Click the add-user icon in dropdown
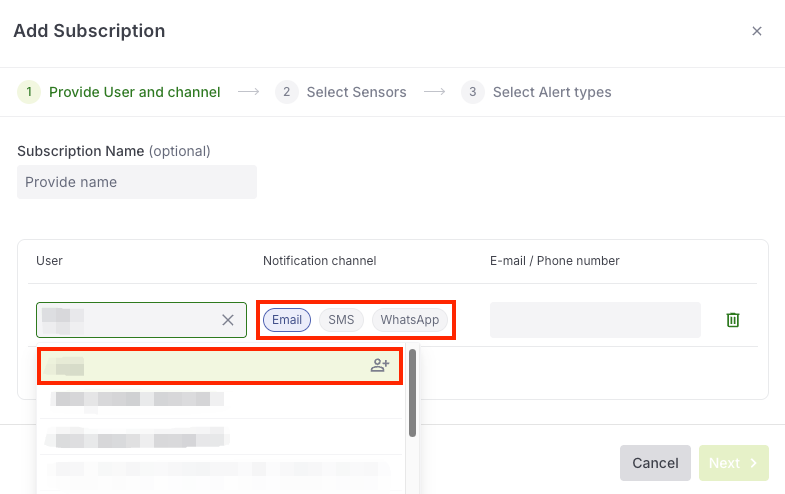The height and width of the screenshot is (494, 785). (380, 365)
